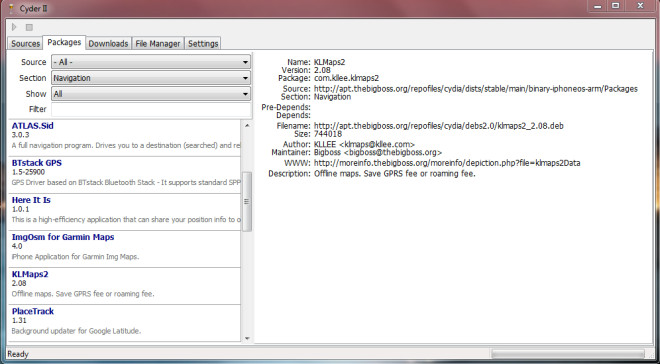Open the Section dropdown showing Navigation
Image resolution: width=660 pixels, height=364 pixels.
click(151, 78)
